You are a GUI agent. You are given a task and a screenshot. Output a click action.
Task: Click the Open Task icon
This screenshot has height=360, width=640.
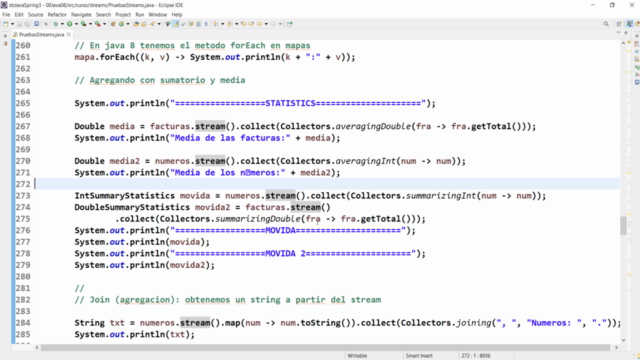[144, 24]
